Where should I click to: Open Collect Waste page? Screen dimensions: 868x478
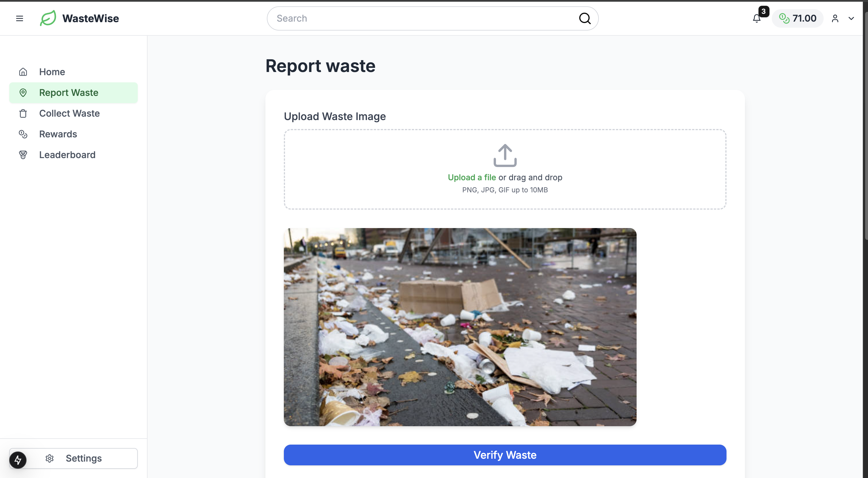coord(69,113)
